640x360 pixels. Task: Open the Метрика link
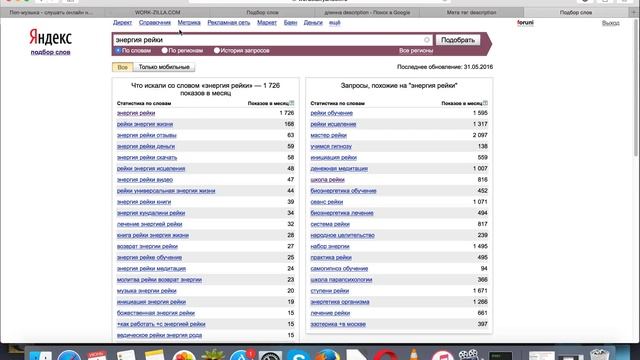tap(189, 23)
